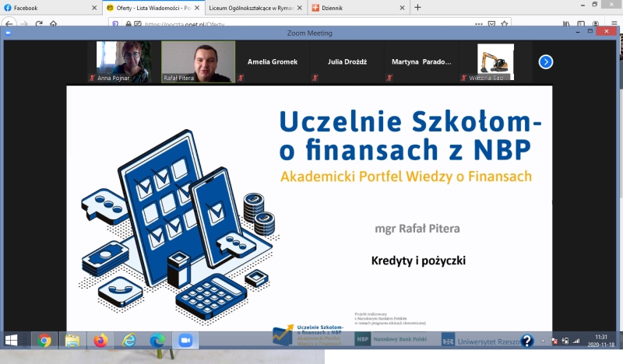Image resolution: width=623 pixels, height=364 pixels.
Task: Switch to Firefox in the taskbar
Action: (x=100, y=341)
